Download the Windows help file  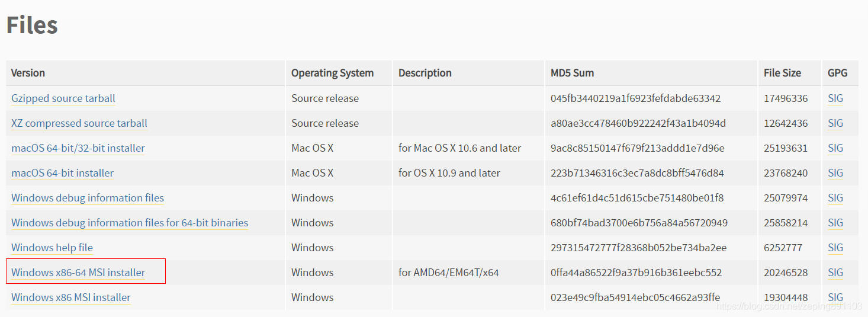tap(52, 248)
